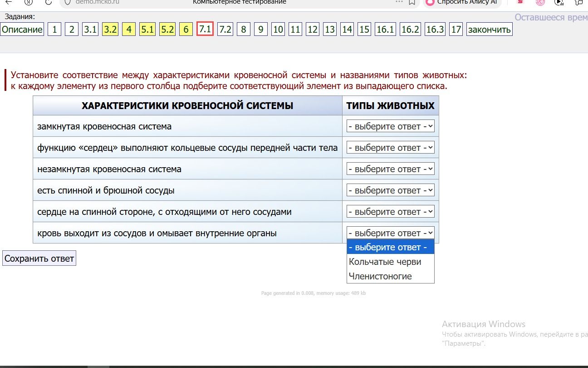Go to task 8
This screenshot has height=368, width=588.
(x=244, y=30)
